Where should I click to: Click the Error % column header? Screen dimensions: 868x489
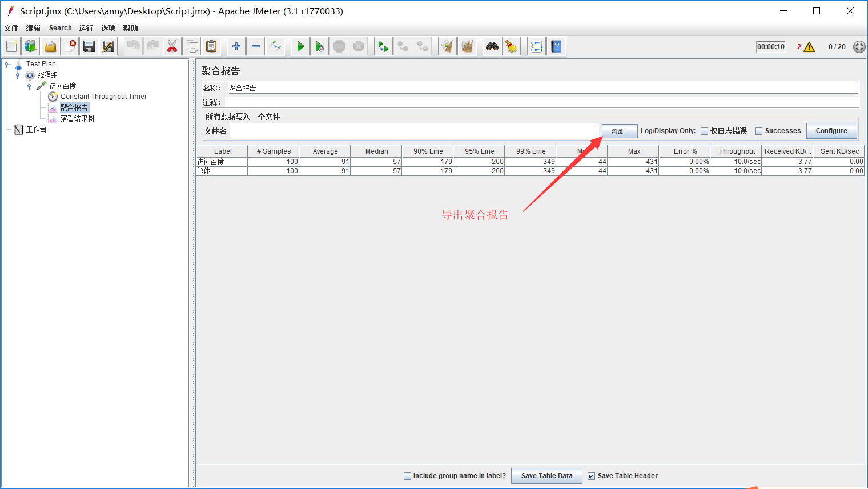685,151
